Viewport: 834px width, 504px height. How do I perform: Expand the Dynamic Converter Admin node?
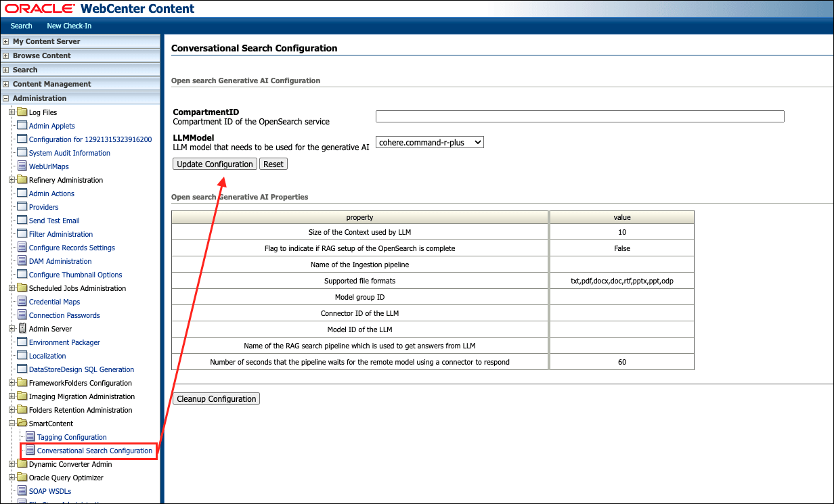tap(12, 464)
